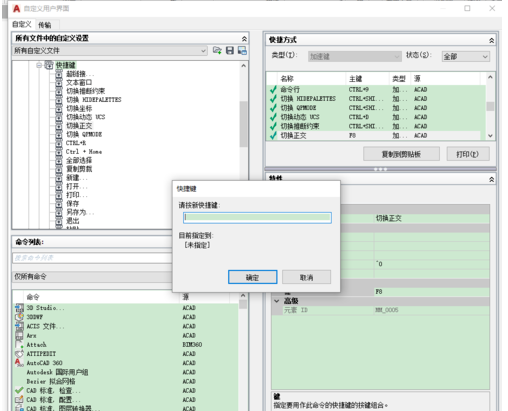Click the green checkmark beside 命令行 shortcut
The height and width of the screenshot is (411, 508).
[x=273, y=89]
